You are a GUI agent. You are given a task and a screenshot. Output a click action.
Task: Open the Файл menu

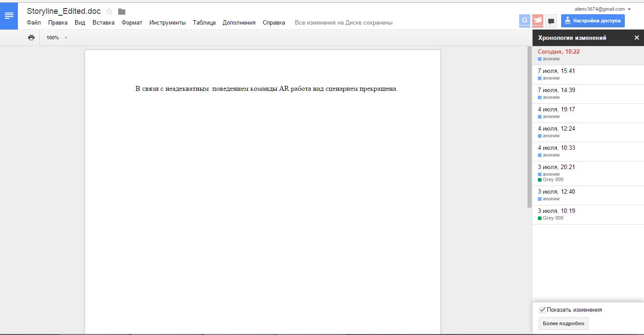pos(34,23)
